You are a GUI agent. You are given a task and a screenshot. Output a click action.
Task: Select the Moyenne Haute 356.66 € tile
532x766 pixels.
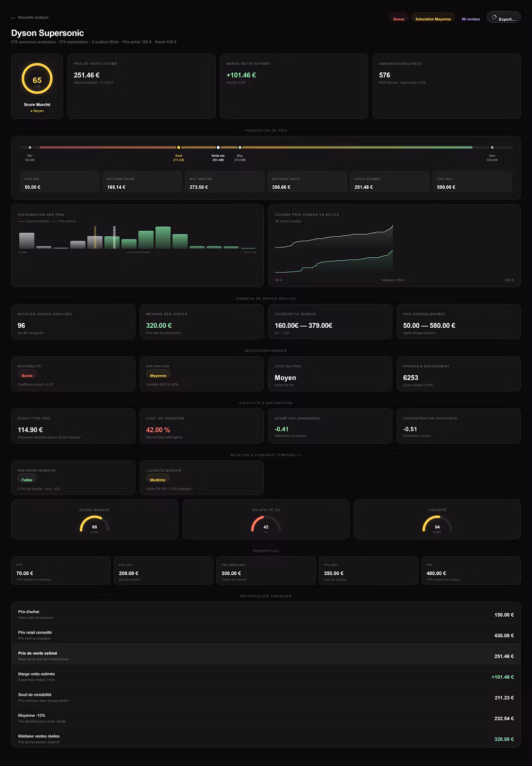[x=307, y=182]
